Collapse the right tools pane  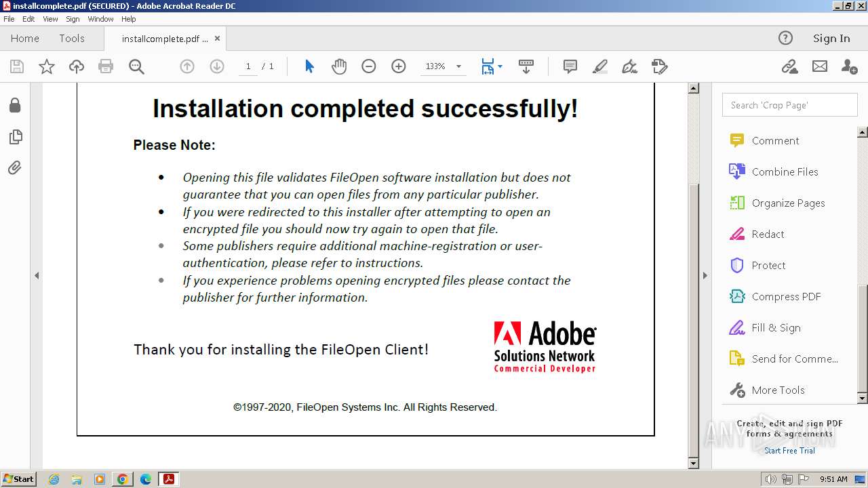705,275
